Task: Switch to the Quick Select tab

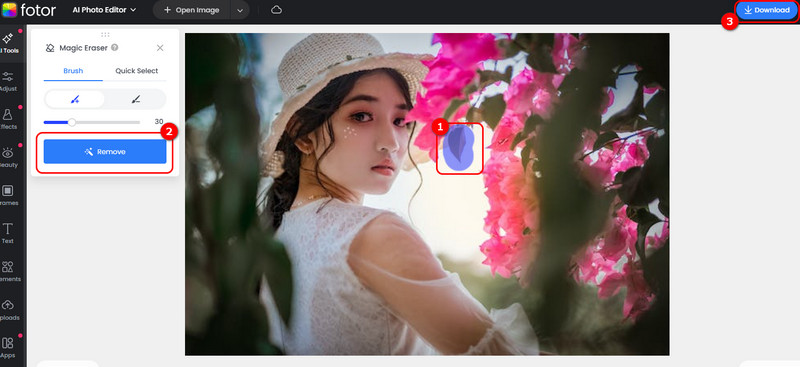Action: pos(136,71)
